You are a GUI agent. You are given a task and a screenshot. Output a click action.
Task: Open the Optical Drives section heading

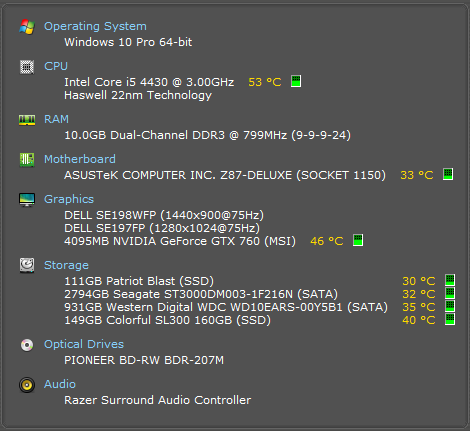tap(84, 344)
